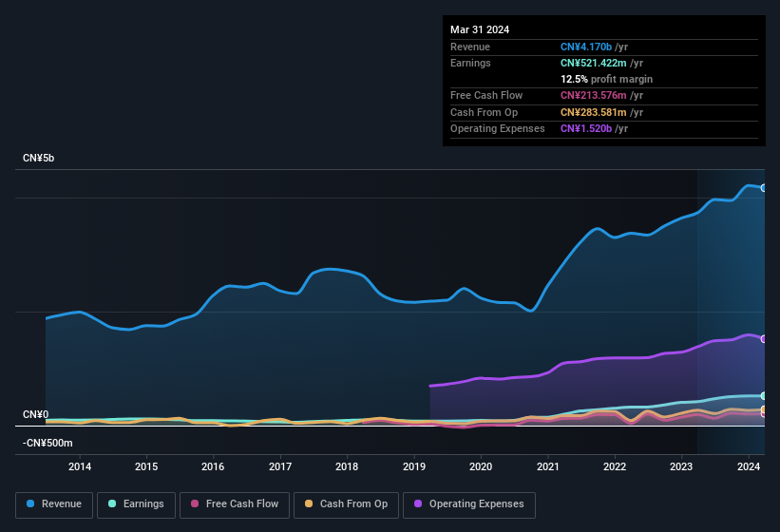Click the Mar 31 2024 tooltip header

[x=480, y=29]
